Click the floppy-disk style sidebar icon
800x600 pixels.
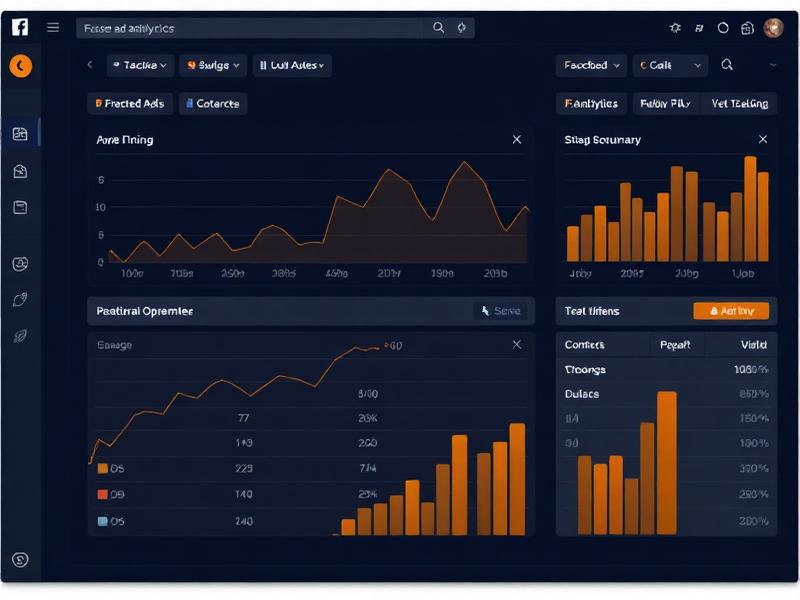(x=20, y=207)
